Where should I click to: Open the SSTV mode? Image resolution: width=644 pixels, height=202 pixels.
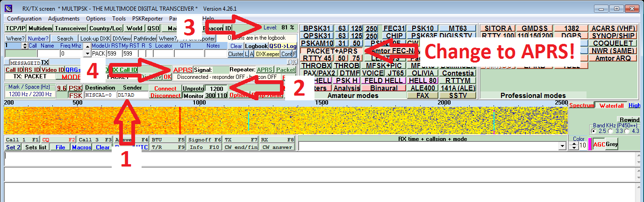pos(458,96)
